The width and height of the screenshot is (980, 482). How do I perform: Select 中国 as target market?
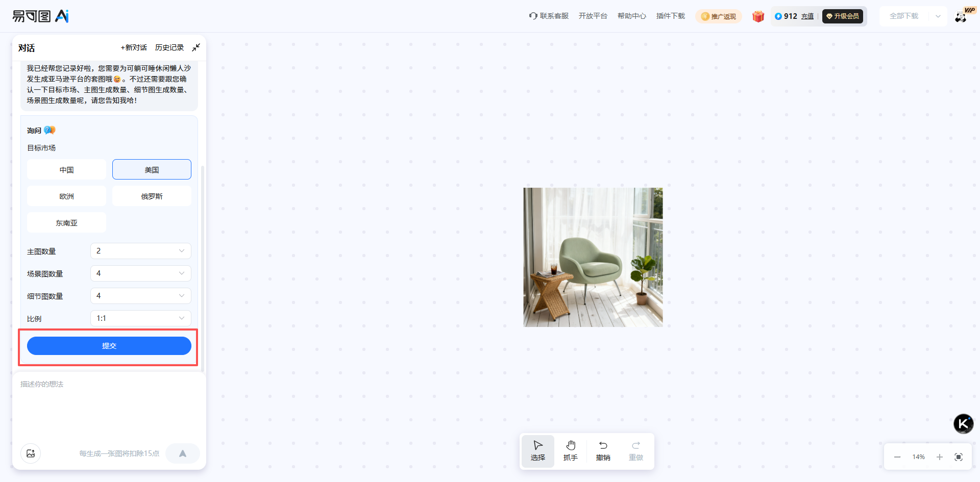67,169
